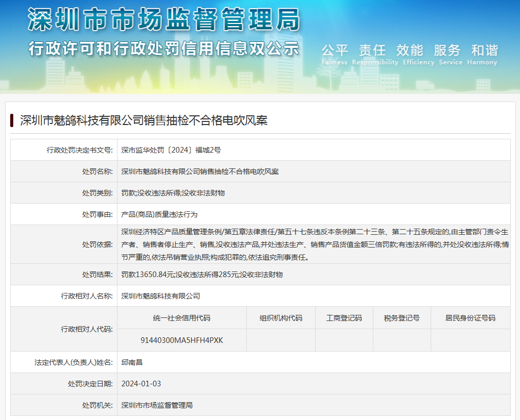The image size is (520, 420).
Task: Click the 公平 Fairness slogan
Action: (x=335, y=54)
